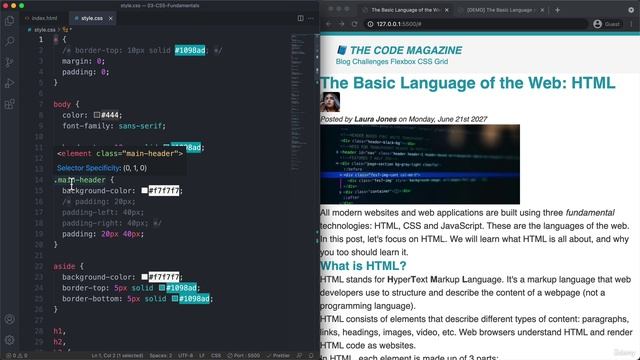Click the Prettier status bar item

coord(278,356)
